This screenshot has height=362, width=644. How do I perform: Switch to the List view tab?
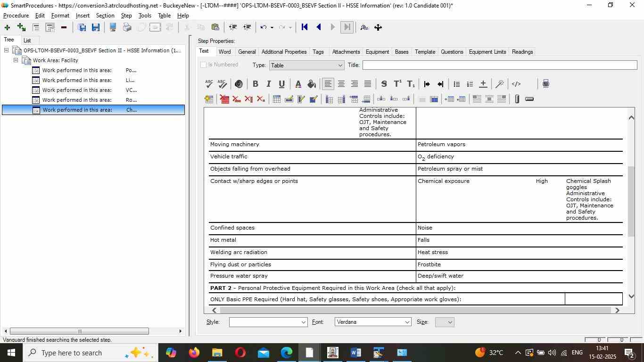pyautogui.click(x=27, y=41)
